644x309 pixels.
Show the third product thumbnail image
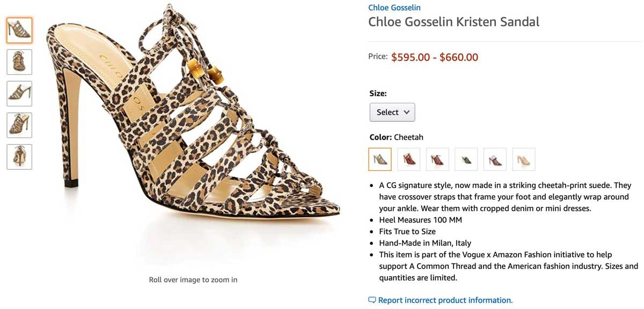coord(19,94)
